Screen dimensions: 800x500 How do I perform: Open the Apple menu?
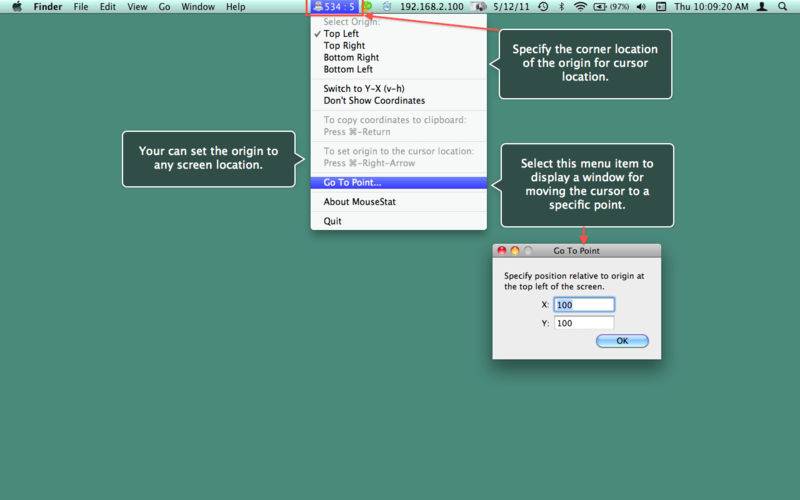coord(16,7)
